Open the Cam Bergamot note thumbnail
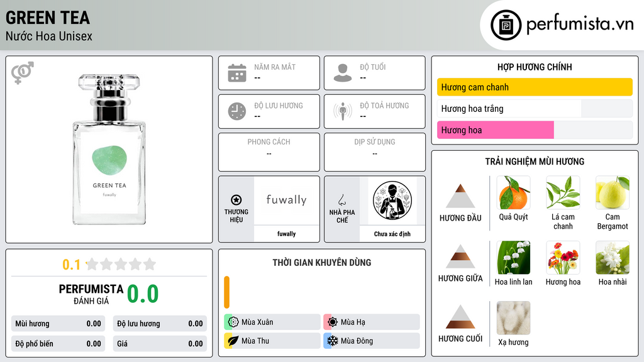Viewport: 644px width, 362px height. click(x=613, y=192)
